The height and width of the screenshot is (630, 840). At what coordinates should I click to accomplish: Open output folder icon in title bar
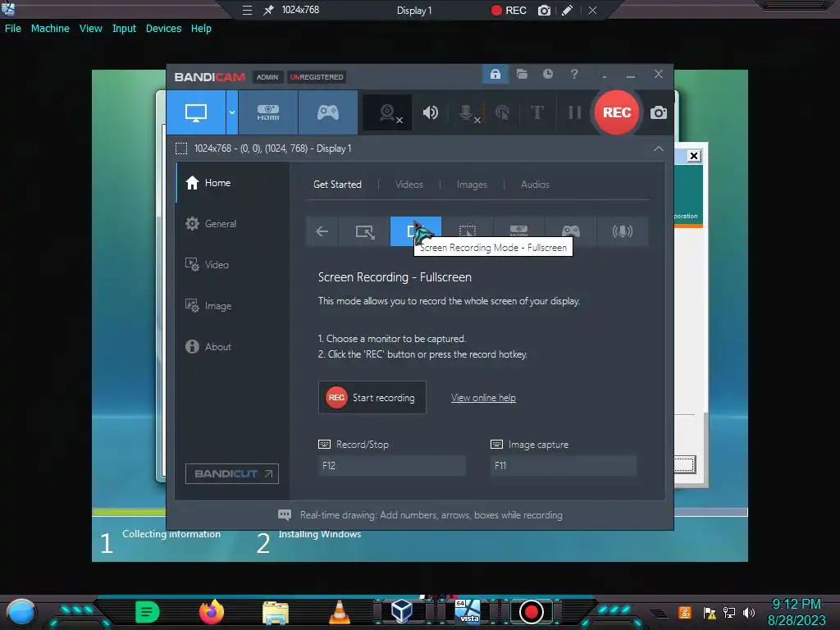click(522, 74)
